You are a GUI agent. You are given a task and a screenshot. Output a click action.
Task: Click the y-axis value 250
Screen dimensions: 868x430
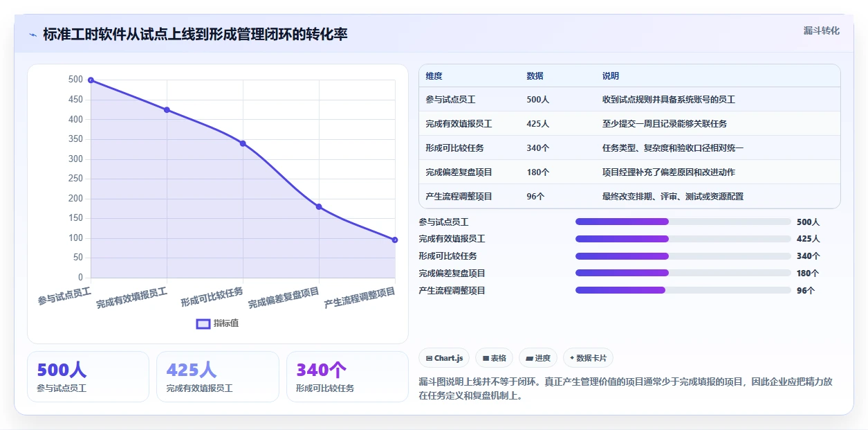point(75,179)
